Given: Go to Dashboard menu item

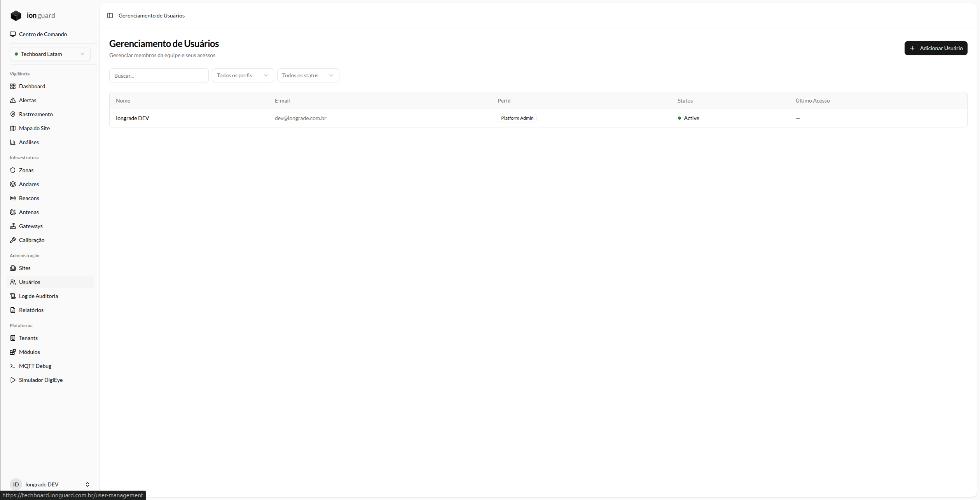Looking at the screenshot, I should pos(50,86).
